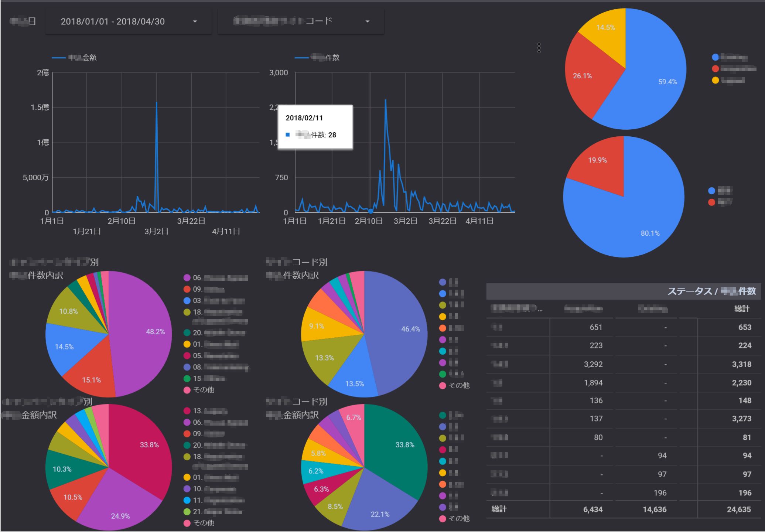The image size is (765, 532).
Task: Toggle the cyan 11 legend entry in amount legend
Action: [187, 500]
